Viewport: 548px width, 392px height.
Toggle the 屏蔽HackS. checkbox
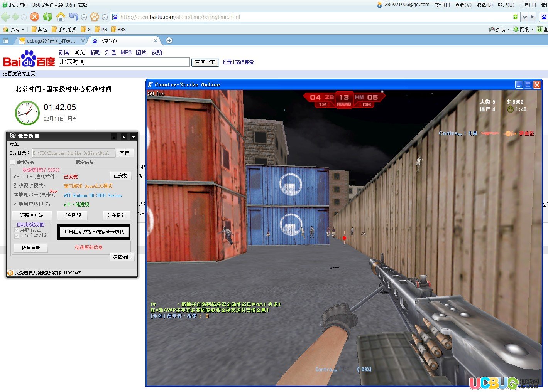[17, 230]
